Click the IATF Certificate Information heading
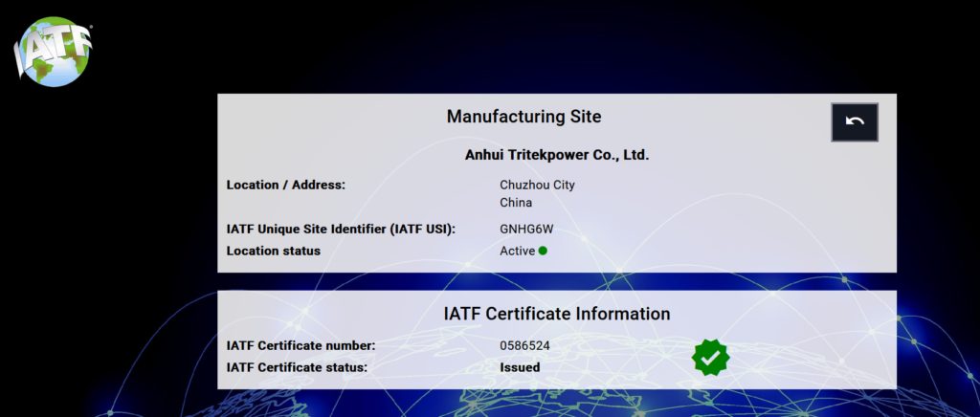The width and height of the screenshot is (980, 417). click(x=557, y=314)
